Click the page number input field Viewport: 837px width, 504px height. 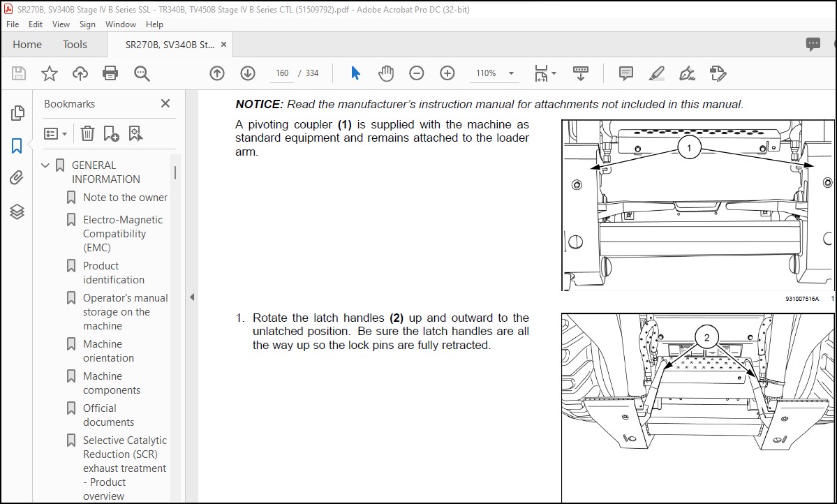pyautogui.click(x=282, y=73)
